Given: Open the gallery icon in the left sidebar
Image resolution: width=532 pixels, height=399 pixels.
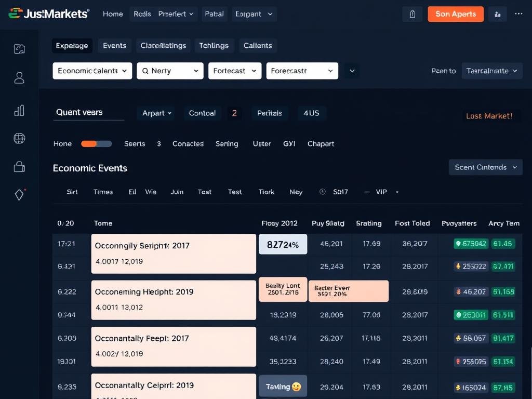Looking at the screenshot, I should coord(19,48).
